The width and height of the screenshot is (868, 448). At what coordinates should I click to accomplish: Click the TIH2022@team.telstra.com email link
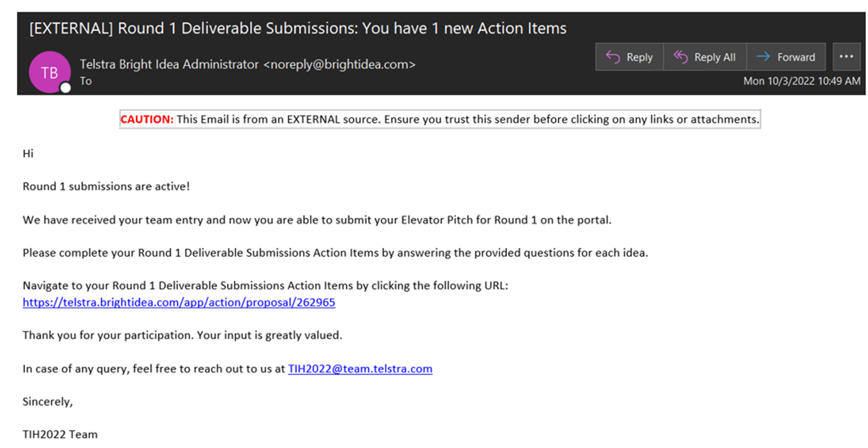360,369
